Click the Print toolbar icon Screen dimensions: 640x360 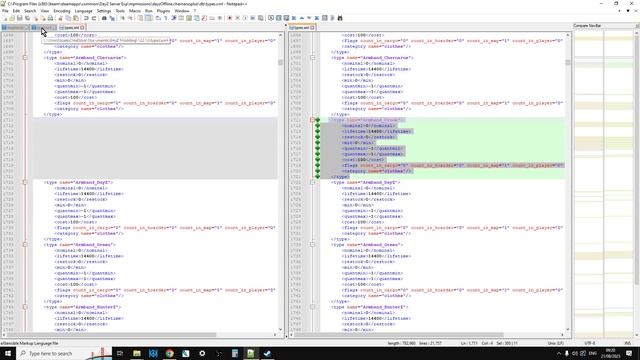point(50,18)
